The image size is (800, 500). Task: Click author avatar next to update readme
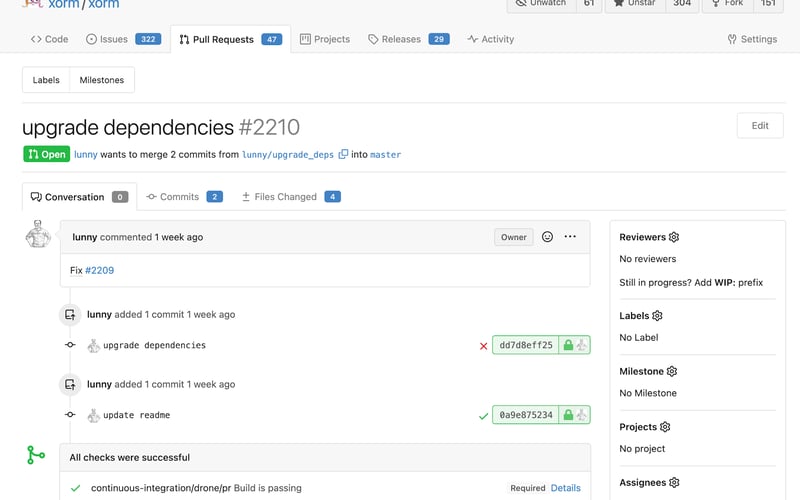[x=93, y=416]
